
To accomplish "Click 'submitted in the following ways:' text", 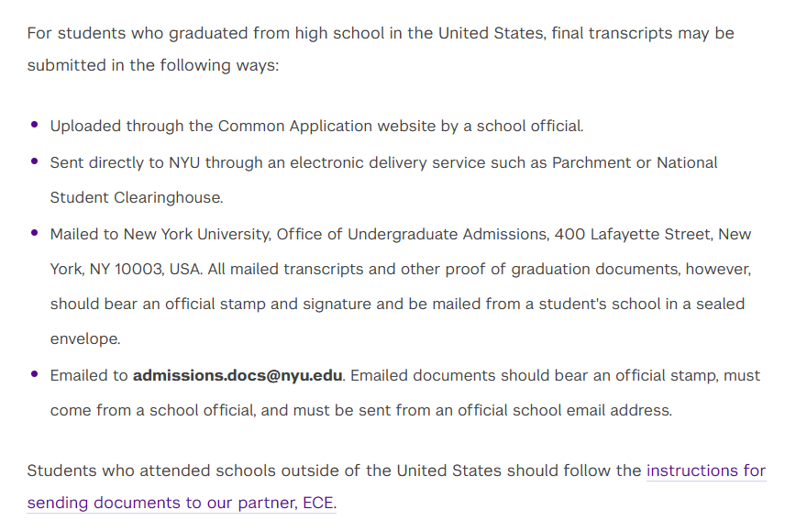I will point(153,65).
